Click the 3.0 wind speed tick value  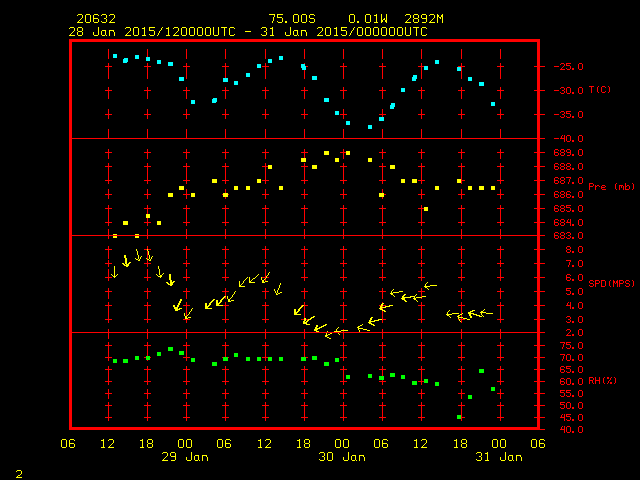575,320
